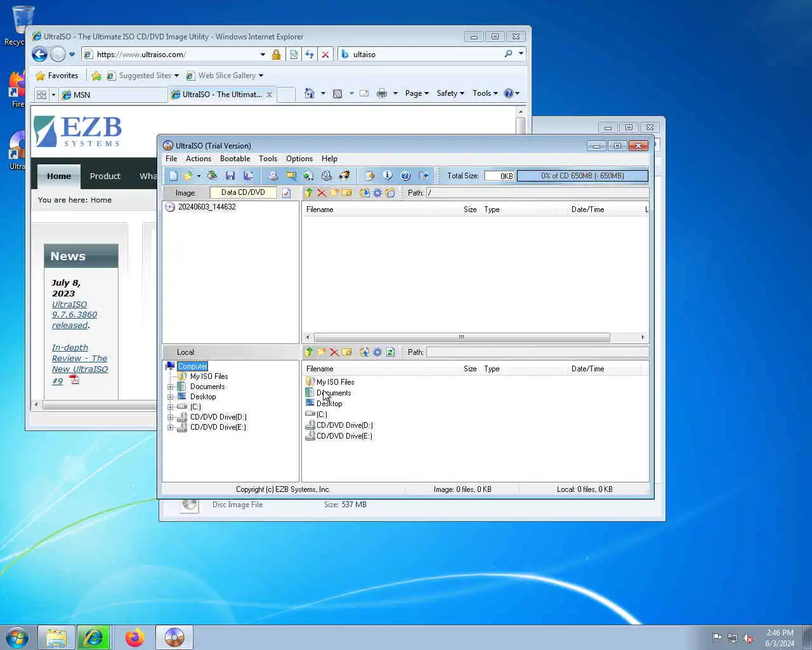The width and height of the screenshot is (812, 650).
Task: Click the Open CD/DVD disc icon in toolbar
Action: (x=213, y=176)
